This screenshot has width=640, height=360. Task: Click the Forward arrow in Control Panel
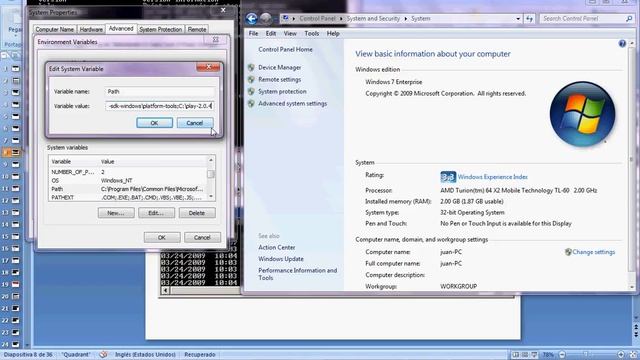266,18
